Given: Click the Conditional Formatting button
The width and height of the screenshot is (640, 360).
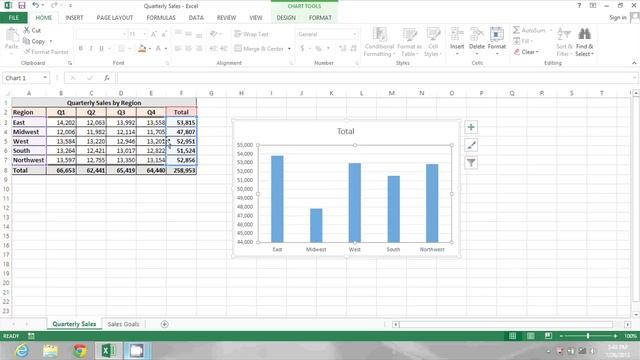Looking at the screenshot, I should (x=379, y=41).
